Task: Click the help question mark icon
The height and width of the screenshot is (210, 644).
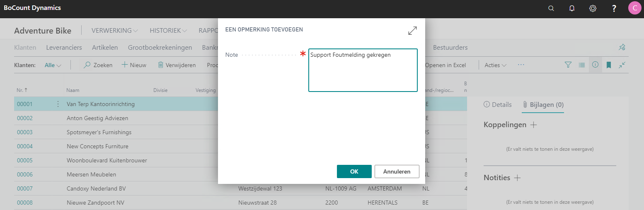Action: click(614, 8)
